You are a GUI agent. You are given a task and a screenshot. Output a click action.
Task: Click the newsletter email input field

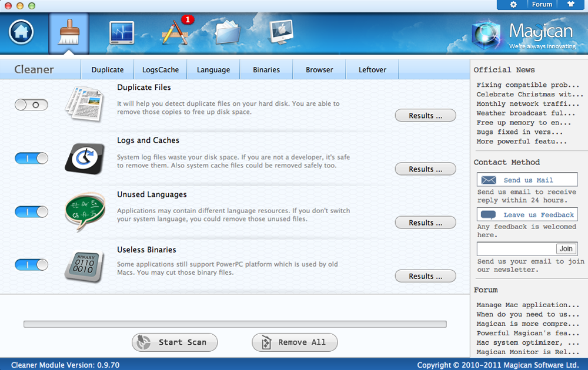516,249
